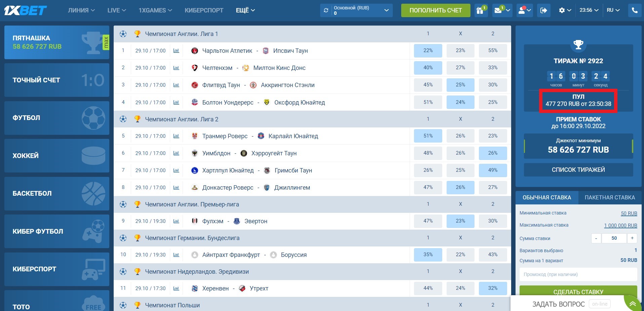This screenshot has width=644, height=311.
Task: Click СДЕЛАТЬ СТАВКУ button
Action: point(578,292)
